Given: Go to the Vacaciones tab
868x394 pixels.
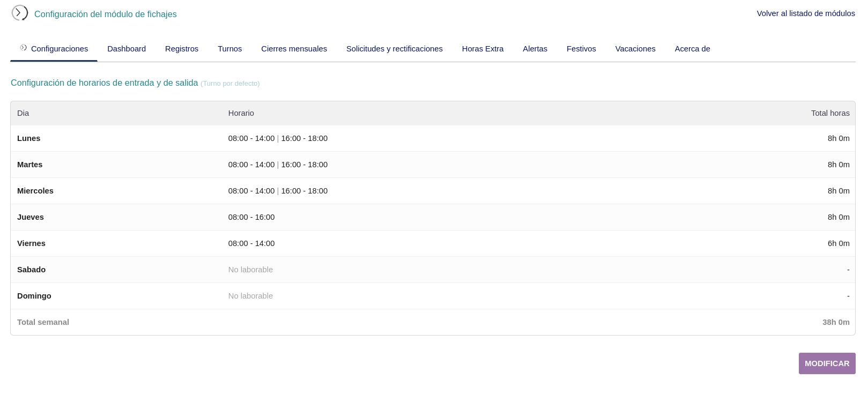Looking at the screenshot, I should coord(635,49).
